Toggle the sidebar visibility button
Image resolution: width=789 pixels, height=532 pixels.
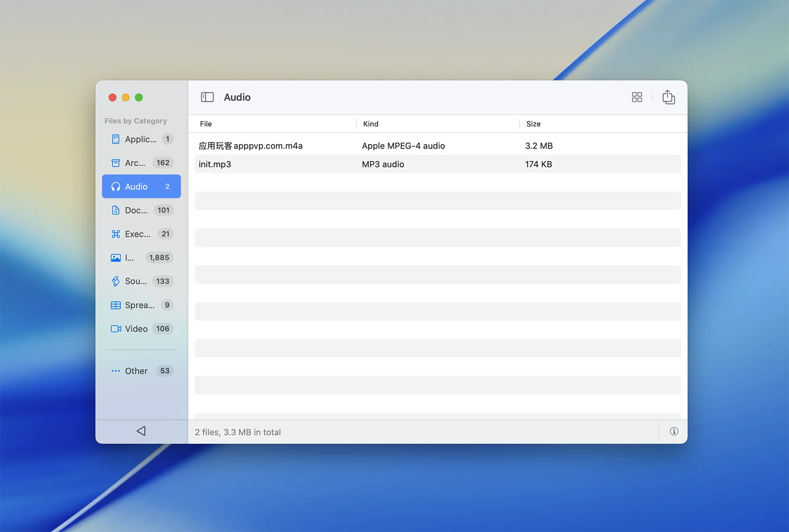(x=207, y=97)
